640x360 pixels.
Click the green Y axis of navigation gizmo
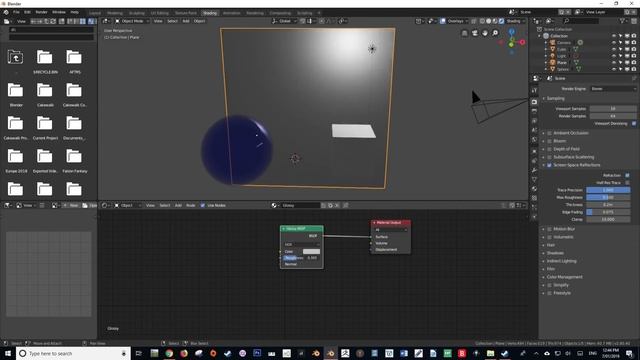[x=511, y=44]
